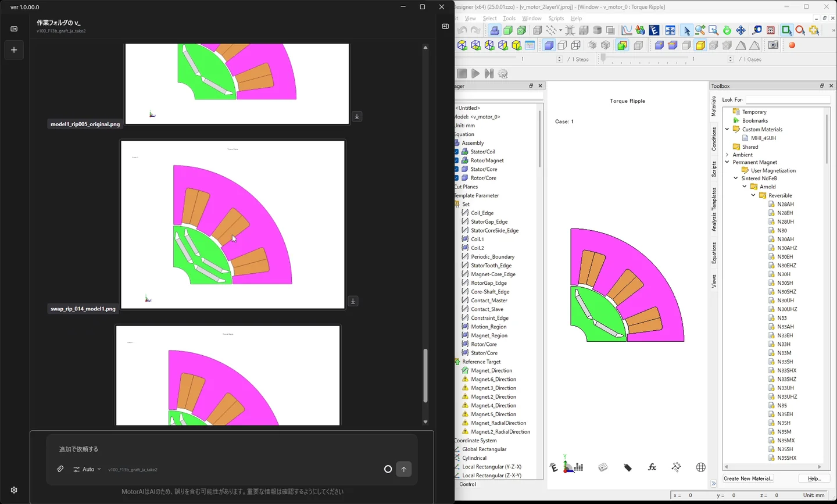Screen dimensions: 837x504
Task: Collapse the Arnold folder
Action: pyautogui.click(x=745, y=187)
